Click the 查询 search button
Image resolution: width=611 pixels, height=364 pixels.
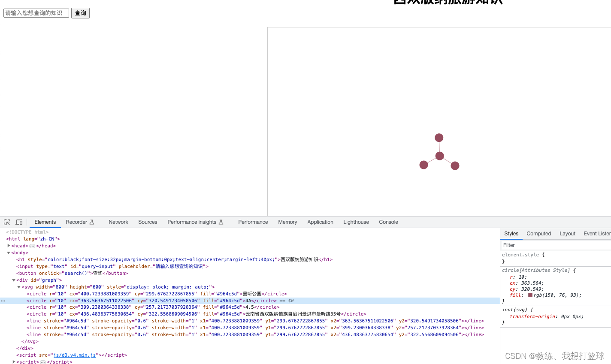pos(80,13)
